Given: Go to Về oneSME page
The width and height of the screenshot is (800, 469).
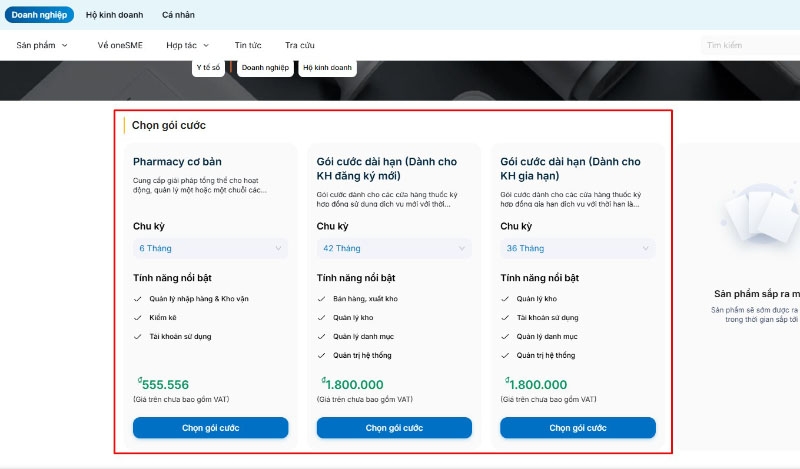Looking at the screenshot, I should coord(120,45).
